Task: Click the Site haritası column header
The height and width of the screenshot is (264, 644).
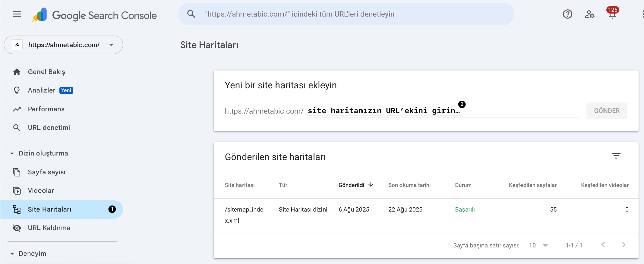Action: point(239,185)
